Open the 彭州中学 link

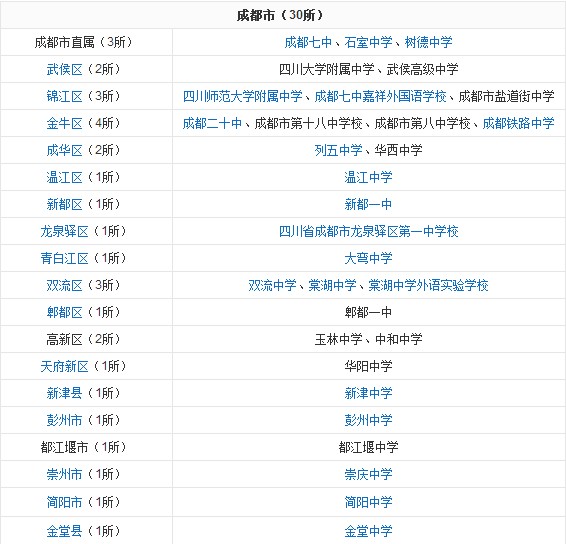click(x=368, y=420)
